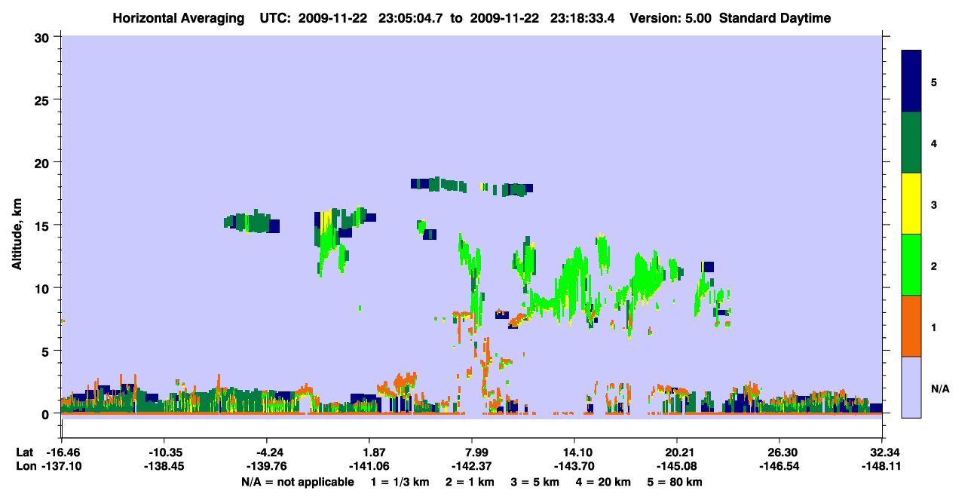The height and width of the screenshot is (503, 980).
Task: Click latitude value 26.30
Action: tap(779, 452)
